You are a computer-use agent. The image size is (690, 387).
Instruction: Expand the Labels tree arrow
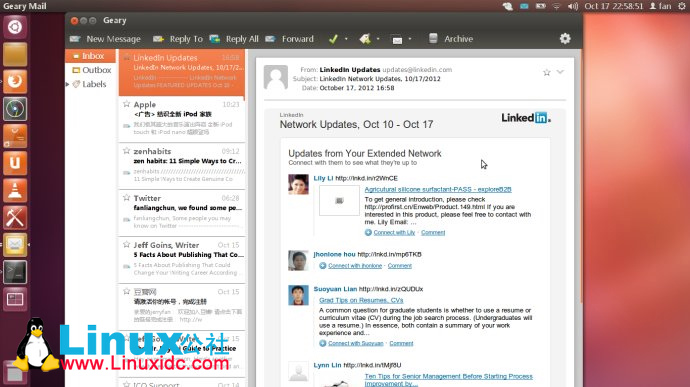pyautogui.click(x=68, y=84)
